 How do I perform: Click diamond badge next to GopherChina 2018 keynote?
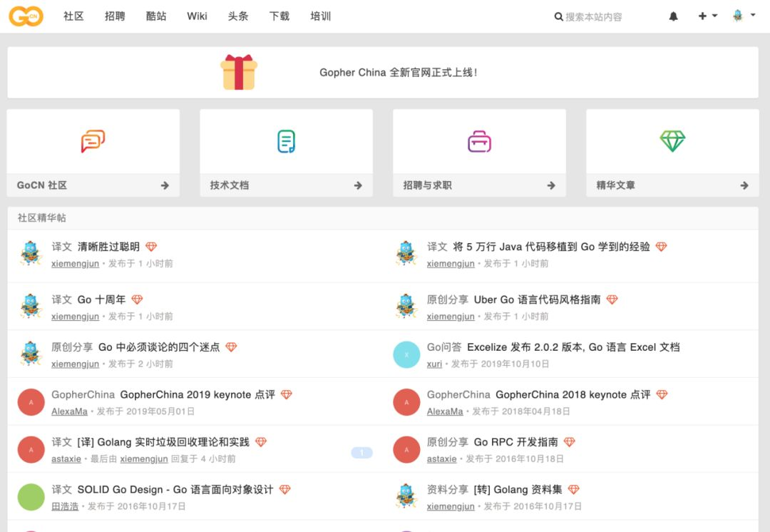pyautogui.click(x=662, y=394)
